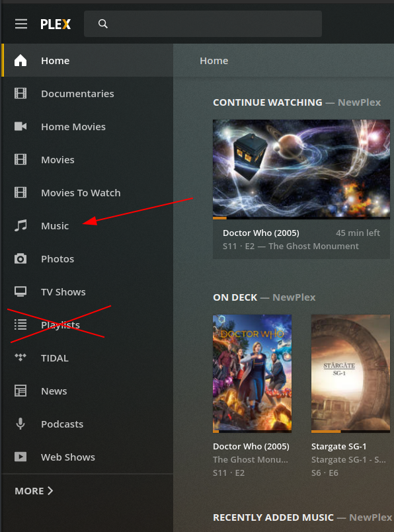Viewport: 394px width, 532px height.
Task: Select Movies in the sidebar
Action: (x=87, y=159)
